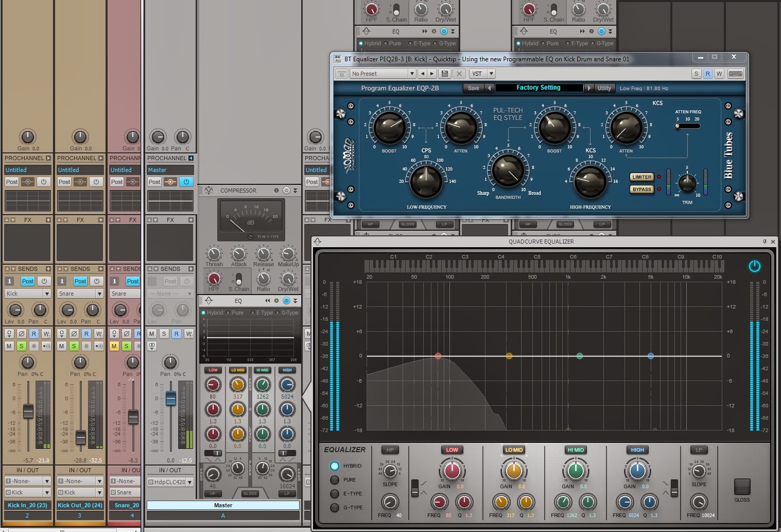The width and height of the screenshot is (781, 532).
Task: Click the pin icon on QuadCurve Equalizer panel
Action: 765,241
